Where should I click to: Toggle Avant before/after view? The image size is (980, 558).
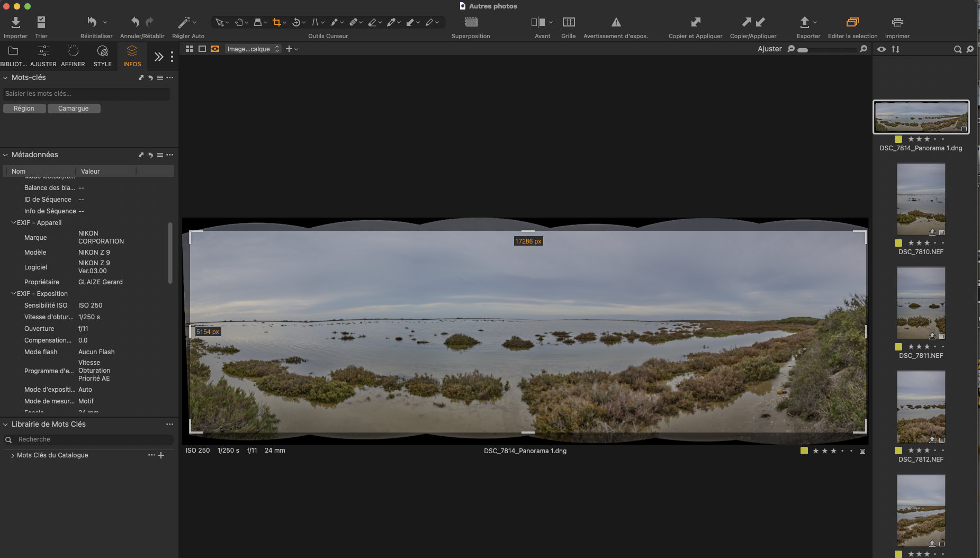pos(538,22)
